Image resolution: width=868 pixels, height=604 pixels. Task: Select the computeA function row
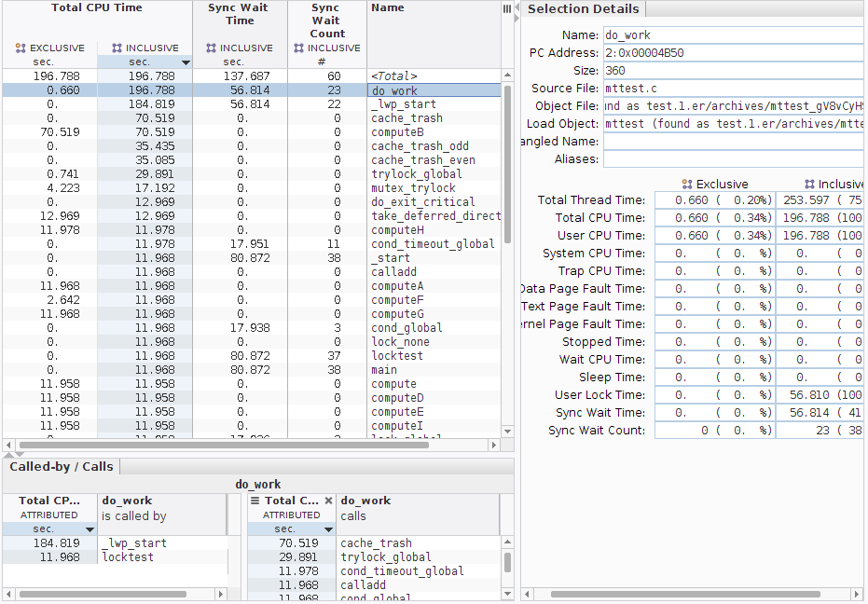(x=252, y=285)
